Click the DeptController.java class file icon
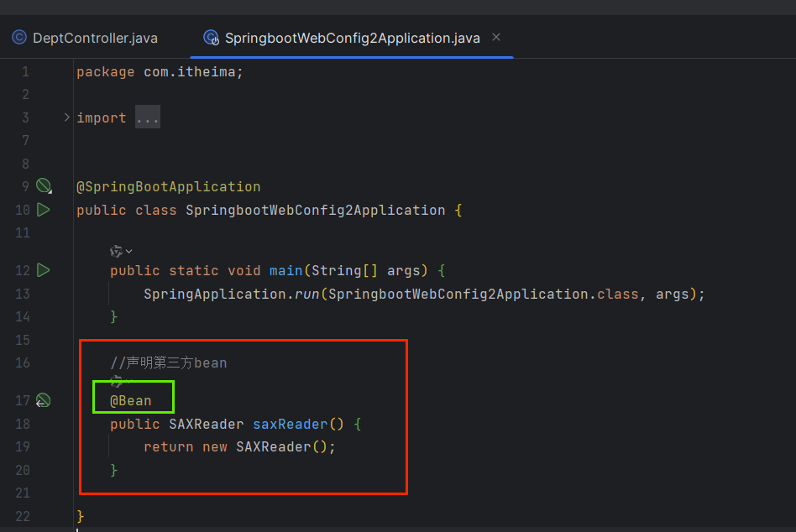Image resolution: width=796 pixels, height=532 pixels. tap(19, 38)
